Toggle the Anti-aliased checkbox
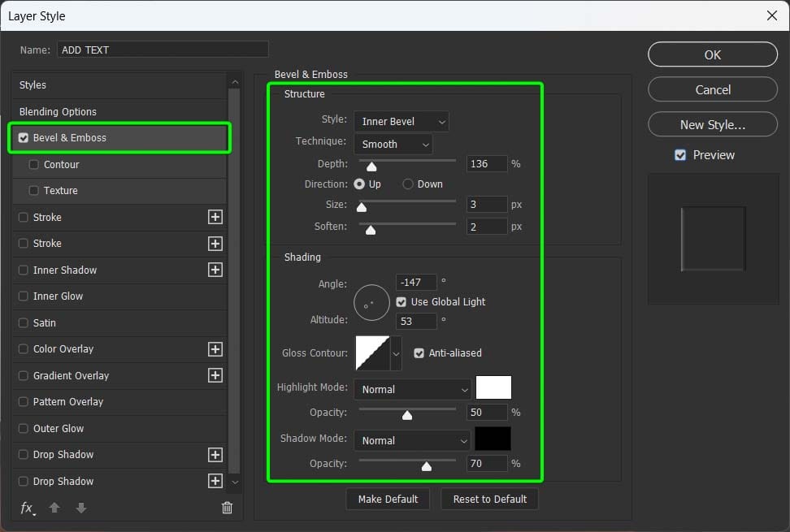Image resolution: width=790 pixels, height=532 pixels. (419, 353)
